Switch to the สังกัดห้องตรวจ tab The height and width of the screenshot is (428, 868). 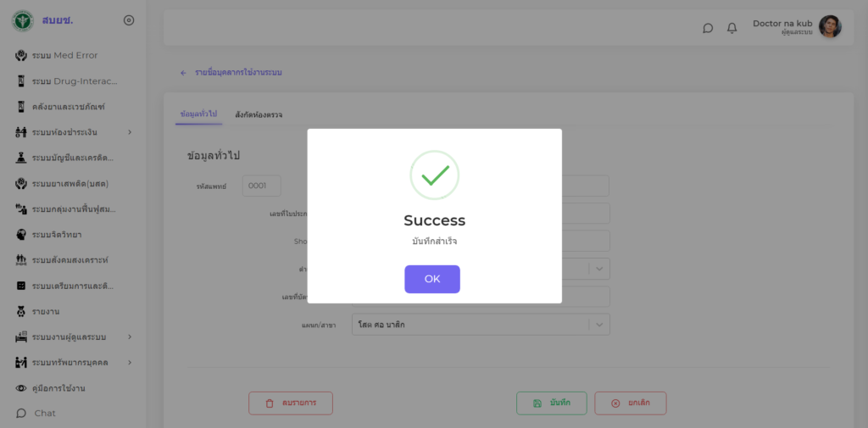[259, 114]
